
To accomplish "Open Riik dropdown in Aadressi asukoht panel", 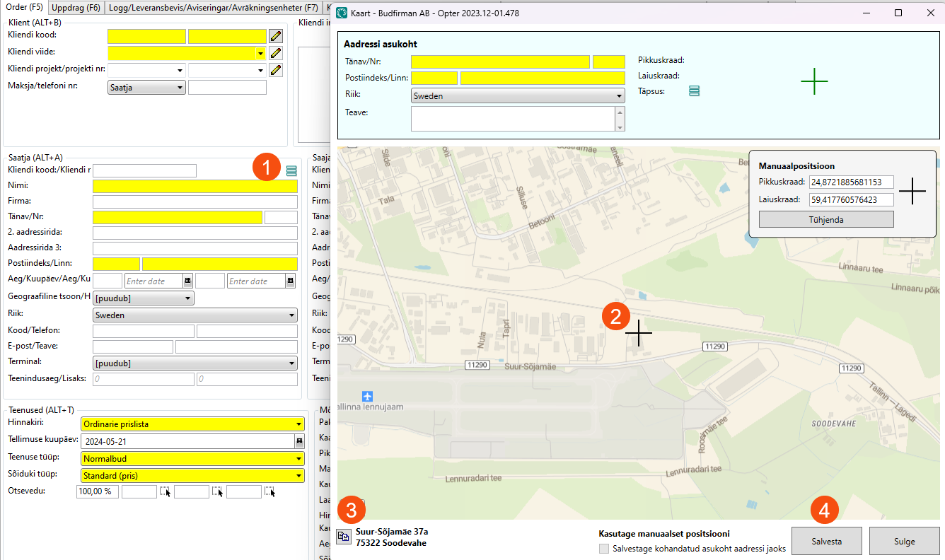I will tap(517, 96).
